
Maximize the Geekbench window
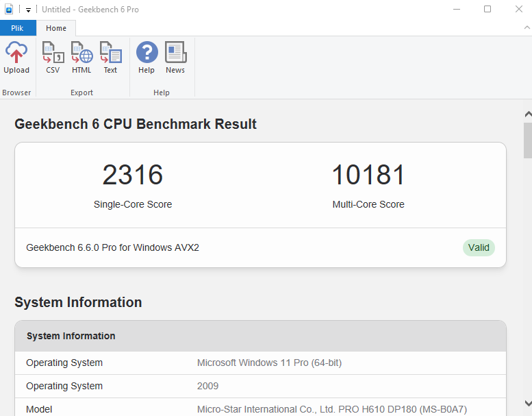tap(487, 10)
